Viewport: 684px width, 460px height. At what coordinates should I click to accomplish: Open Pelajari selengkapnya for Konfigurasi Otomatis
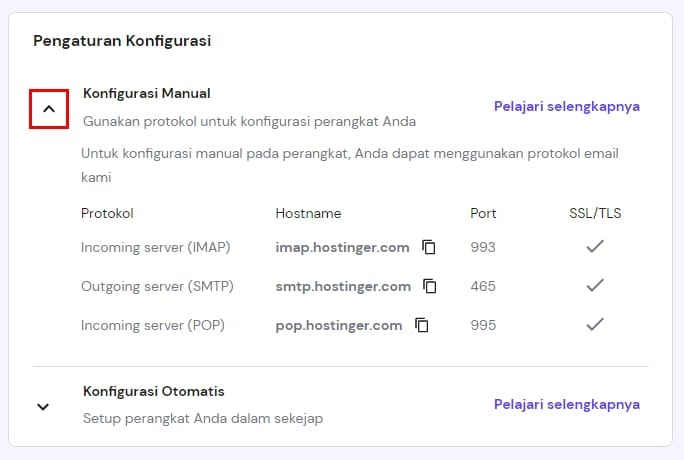click(x=566, y=404)
